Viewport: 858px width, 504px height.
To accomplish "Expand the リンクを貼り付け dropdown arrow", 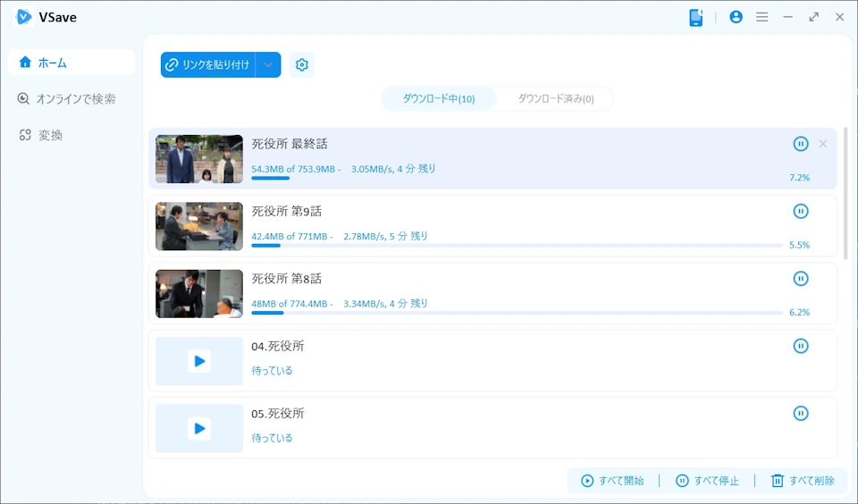I will [268, 65].
